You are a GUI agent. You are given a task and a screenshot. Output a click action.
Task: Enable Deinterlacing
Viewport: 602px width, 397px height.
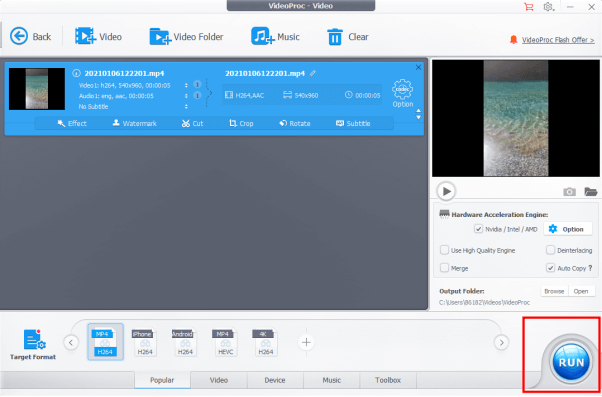(550, 250)
